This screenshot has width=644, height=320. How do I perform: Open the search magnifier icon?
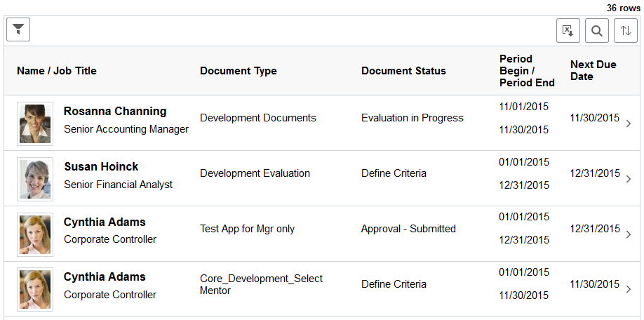(597, 31)
